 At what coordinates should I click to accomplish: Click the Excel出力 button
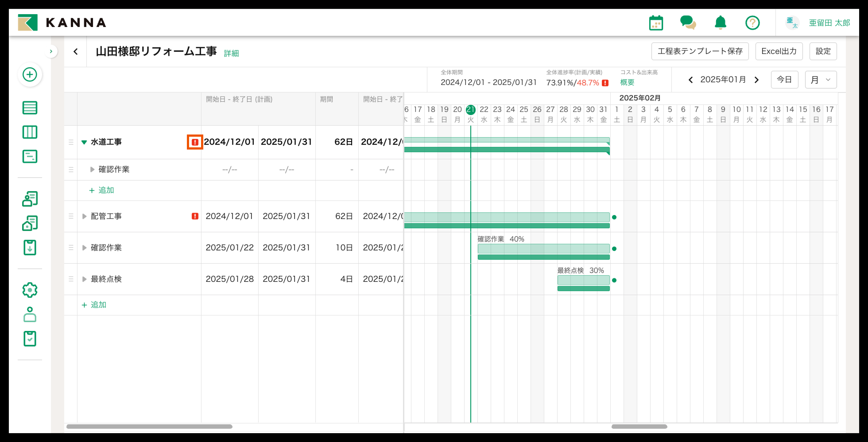[779, 51]
